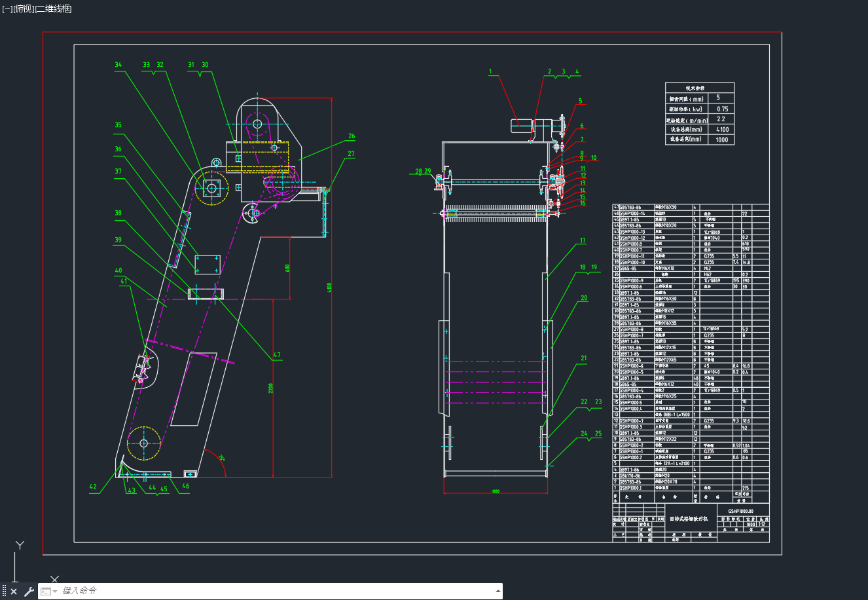The image size is (868, 600).
Task: Select part callout number 20 in front view
Action: pos(584,298)
